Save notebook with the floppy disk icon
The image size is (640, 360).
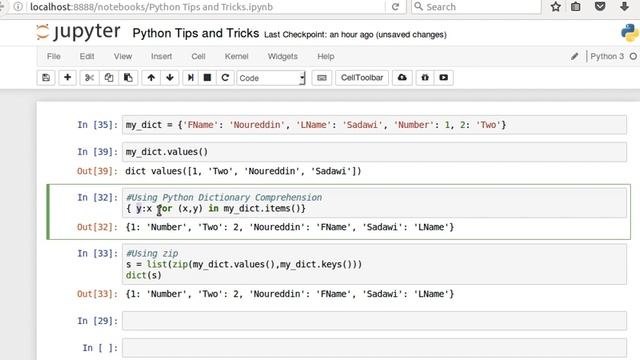point(46,78)
